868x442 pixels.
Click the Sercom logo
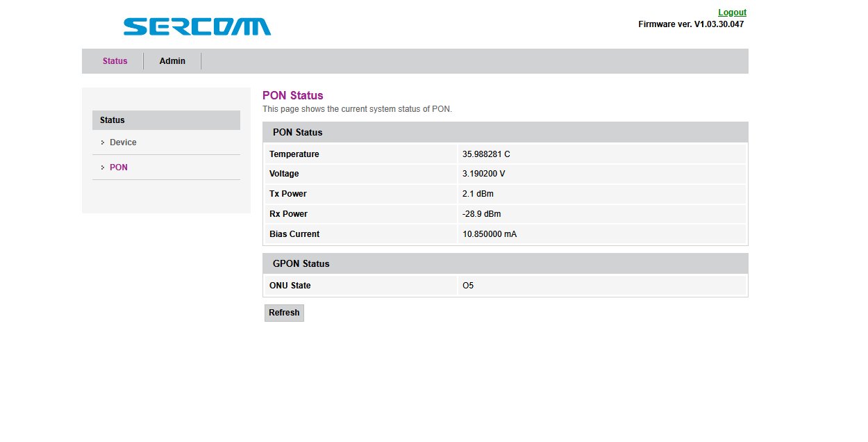(x=197, y=27)
